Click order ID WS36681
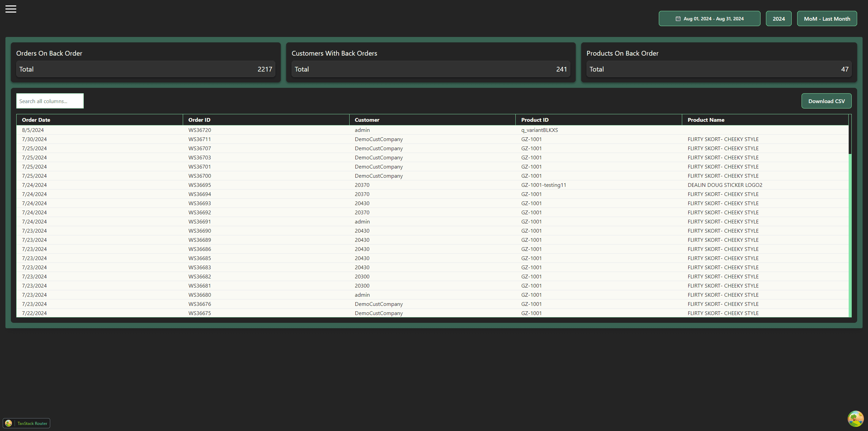868x431 pixels. (x=200, y=286)
